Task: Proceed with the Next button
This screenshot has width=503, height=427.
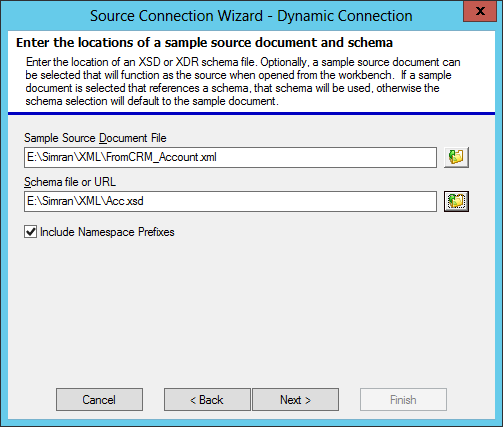Action: [x=295, y=399]
